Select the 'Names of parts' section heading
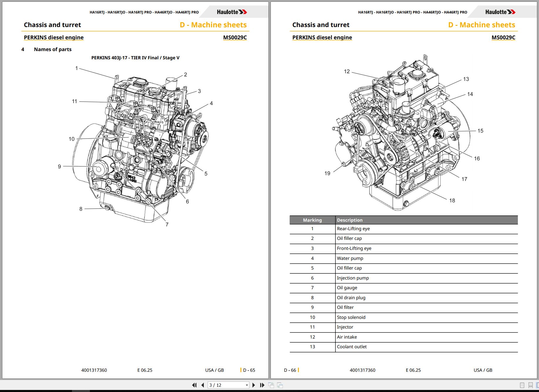Viewport: 539px width, 392px height. 53,49
